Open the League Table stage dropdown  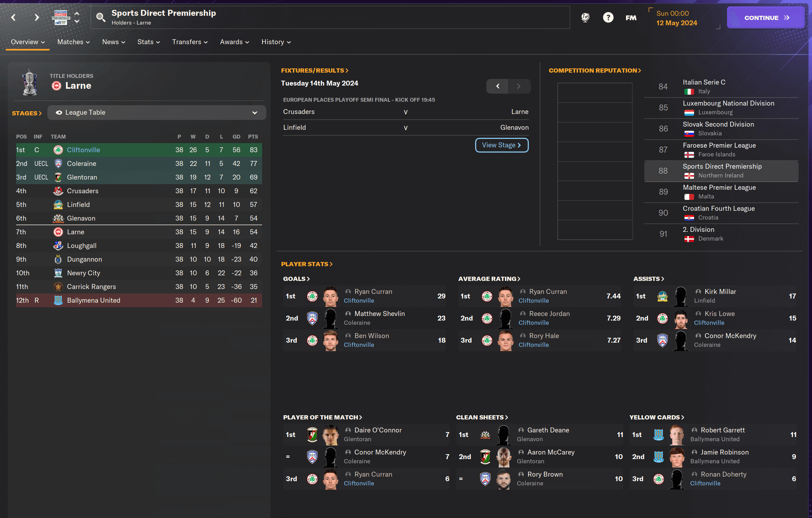[157, 113]
